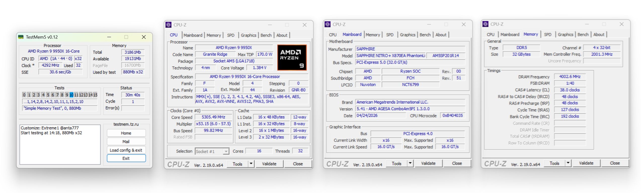The height and width of the screenshot is (193, 644).
Task: Click the 30m 40s time value
Action: click(x=133, y=95)
